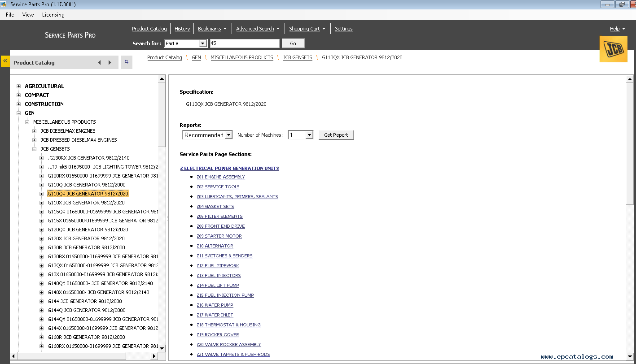Click the sync tree icon beside Product Catalog header
The height and width of the screenshot is (364, 636).
(x=127, y=62)
